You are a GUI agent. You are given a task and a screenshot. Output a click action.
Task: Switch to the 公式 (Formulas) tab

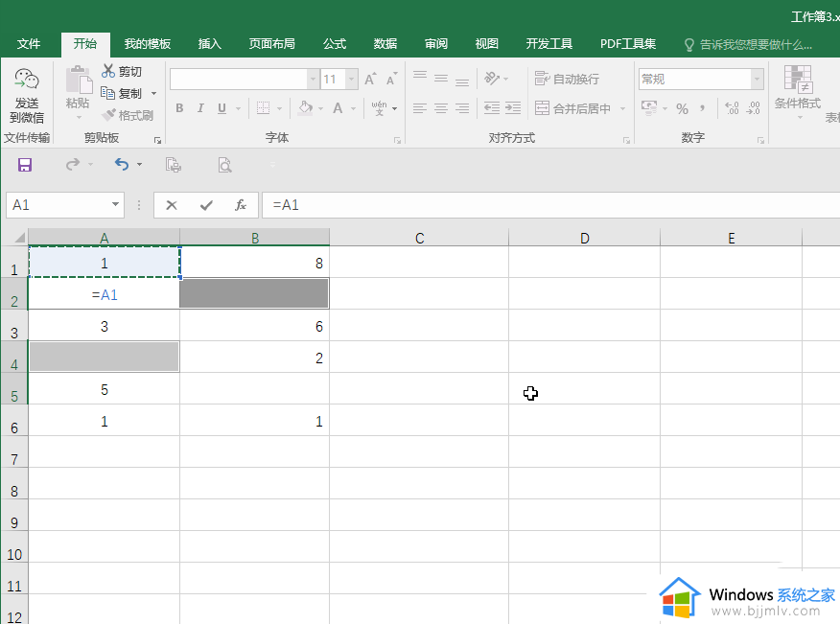pos(335,44)
